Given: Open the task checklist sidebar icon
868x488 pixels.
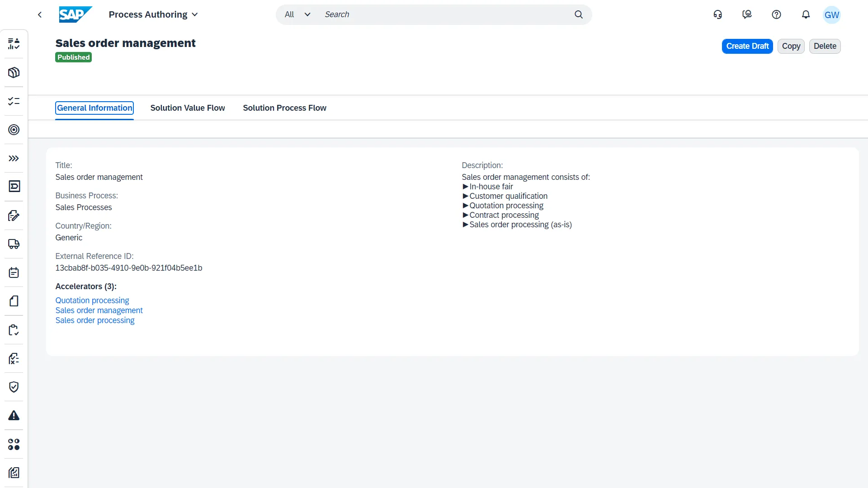Looking at the screenshot, I should (14, 101).
